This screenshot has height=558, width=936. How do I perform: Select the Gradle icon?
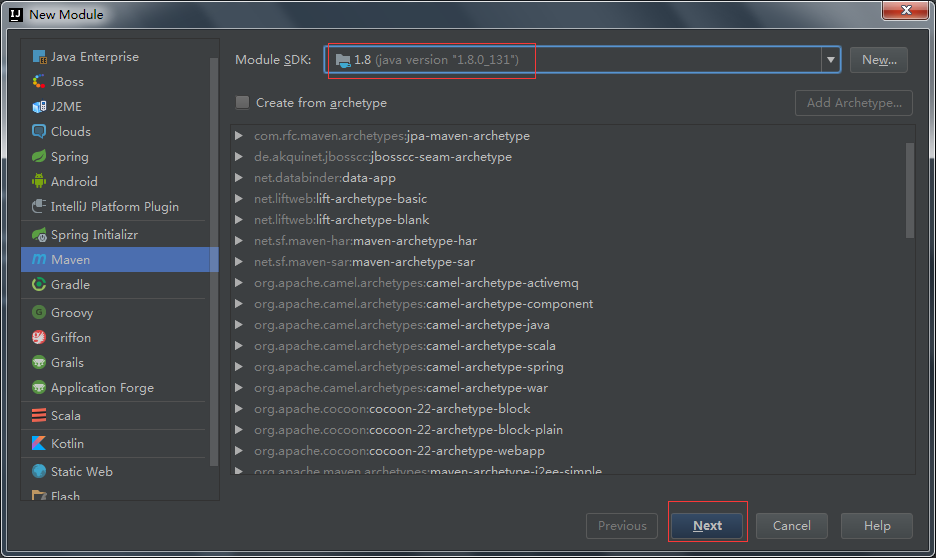39,285
